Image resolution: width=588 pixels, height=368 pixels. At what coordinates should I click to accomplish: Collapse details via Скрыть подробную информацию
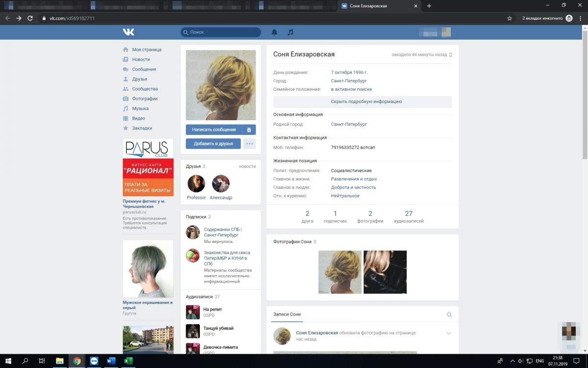pyautogui.click(x=366, y=102)
